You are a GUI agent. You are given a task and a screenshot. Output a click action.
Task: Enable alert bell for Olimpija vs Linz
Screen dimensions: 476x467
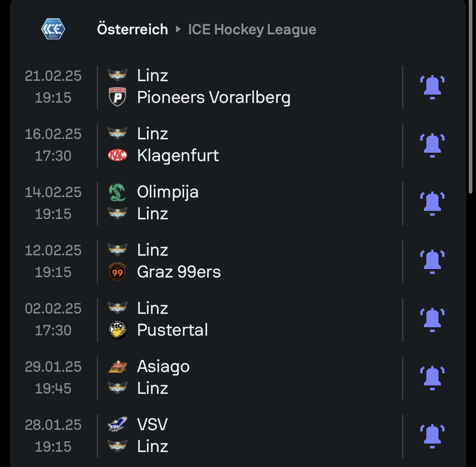click(x=432, y=203)
